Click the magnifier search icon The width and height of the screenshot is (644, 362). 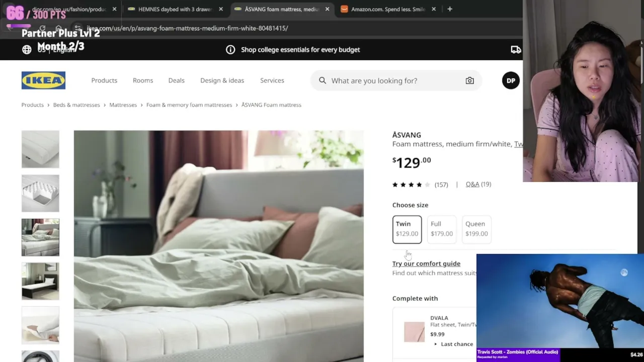(323, 80)
